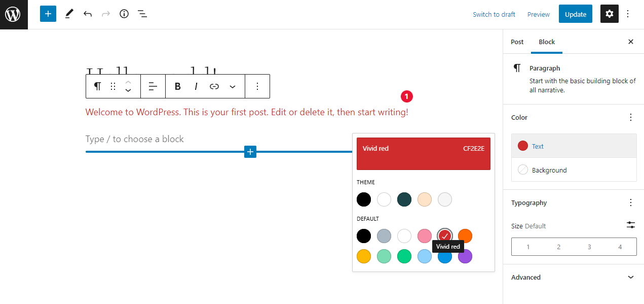Choose the purple default color swatch
Viewport: 644px width, 304px height.
(x=465, y=256)
